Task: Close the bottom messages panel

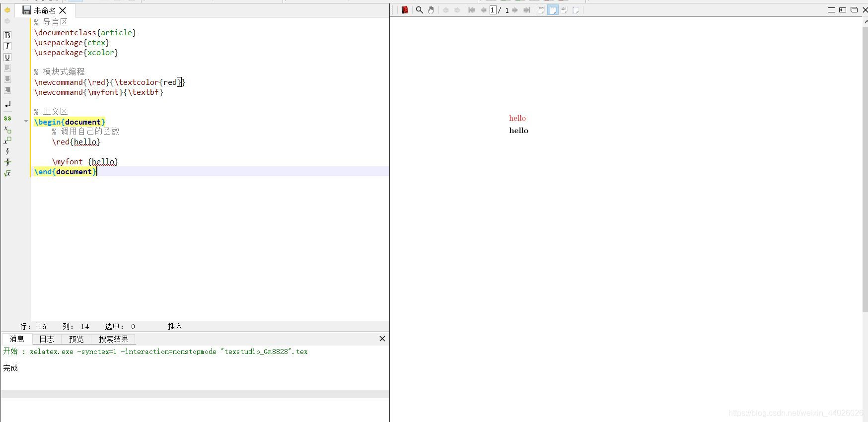Action: [382, 339]
